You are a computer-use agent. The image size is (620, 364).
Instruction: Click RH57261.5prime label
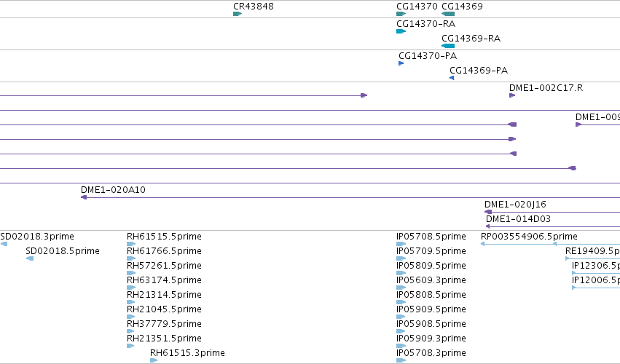(x=164, y=266)
